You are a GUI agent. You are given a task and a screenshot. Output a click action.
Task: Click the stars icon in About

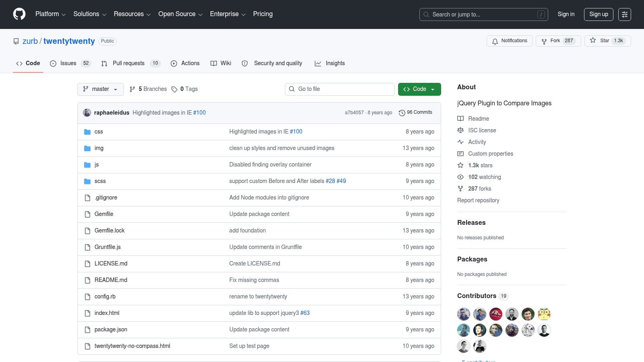point(460,165)
